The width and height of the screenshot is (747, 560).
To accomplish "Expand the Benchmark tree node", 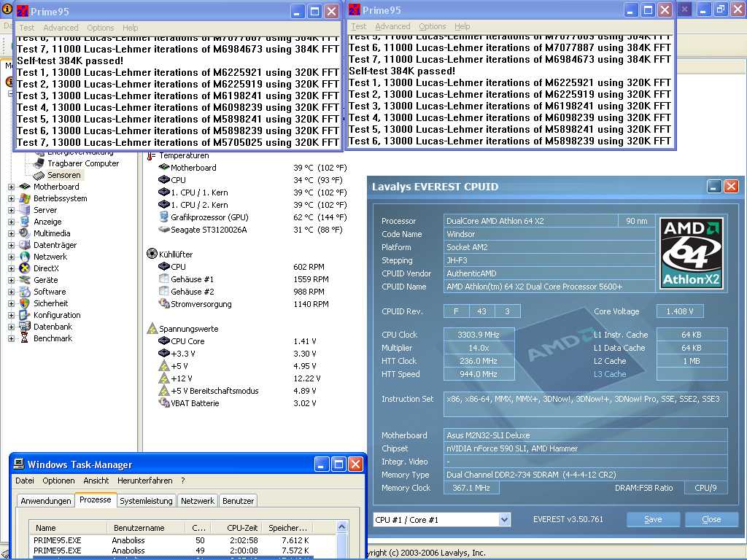I will pyautogui.click(x=11, y=338).
